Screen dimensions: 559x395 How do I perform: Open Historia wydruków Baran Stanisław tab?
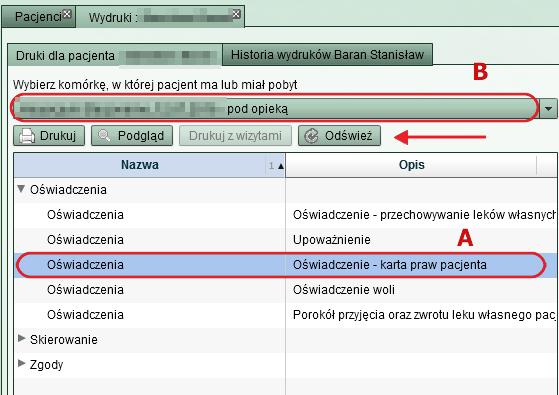(x=327, y=55)
